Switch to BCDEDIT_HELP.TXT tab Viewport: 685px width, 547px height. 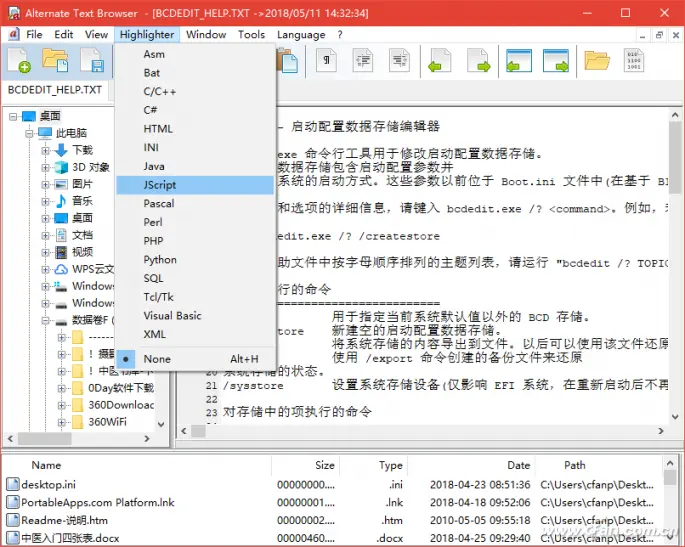pos(55,90)
